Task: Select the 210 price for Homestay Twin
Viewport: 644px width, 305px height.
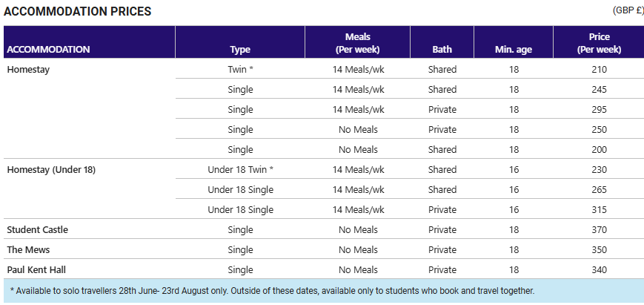Action: pyautogui.click(x=600, y=70)
